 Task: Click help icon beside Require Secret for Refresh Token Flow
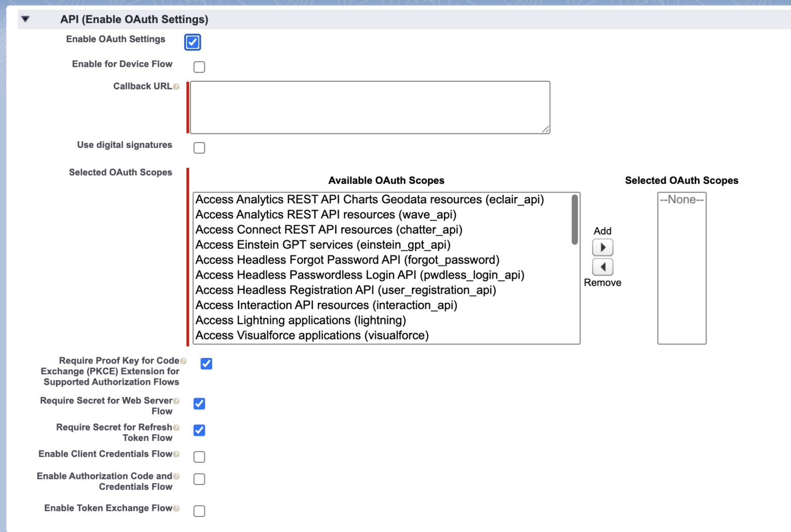pyautogui.click(x=176, y=427)
